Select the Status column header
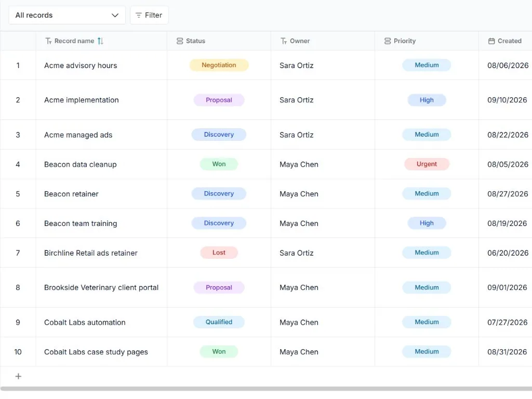This screenshot has height=399, width=532. coord(219,41)
